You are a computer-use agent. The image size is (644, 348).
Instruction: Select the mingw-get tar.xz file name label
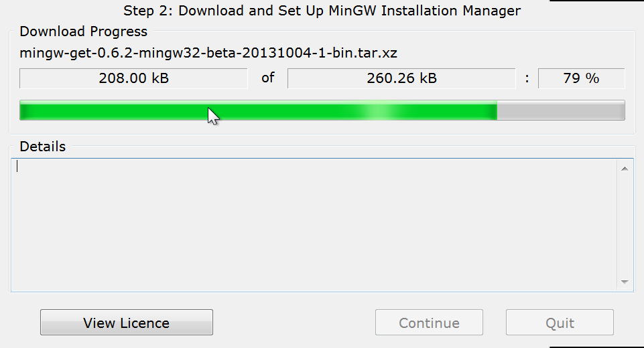pos(208,53)
